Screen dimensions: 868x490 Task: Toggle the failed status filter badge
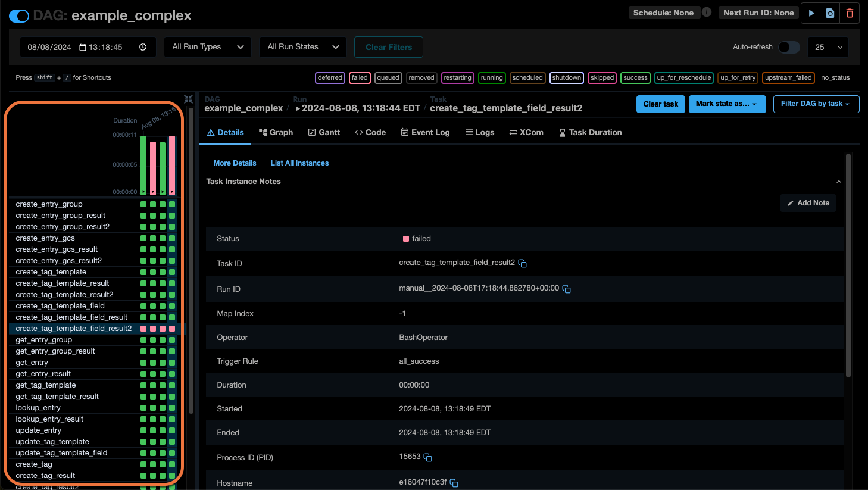click(x=359, y=77)
